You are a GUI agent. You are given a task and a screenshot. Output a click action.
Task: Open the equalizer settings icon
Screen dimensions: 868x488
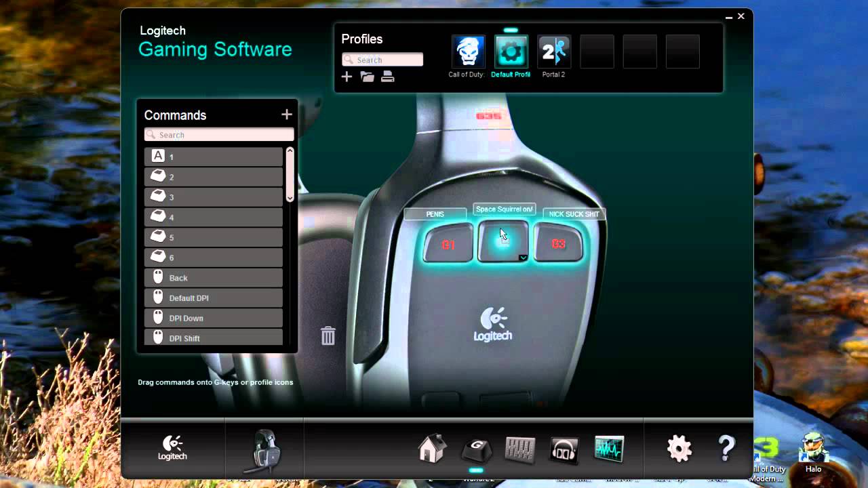click(x=520, y=449)
